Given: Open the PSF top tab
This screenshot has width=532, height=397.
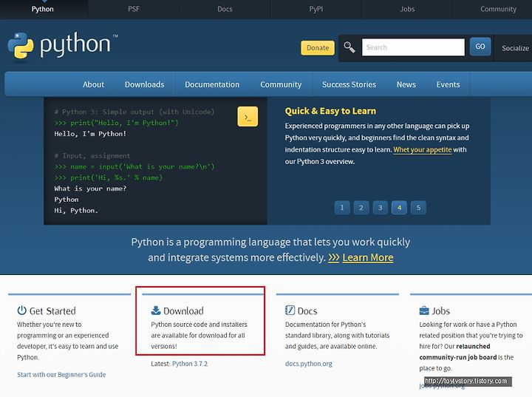Looking at the screenshot, I should pyautogui.click(x=134, y=9).
